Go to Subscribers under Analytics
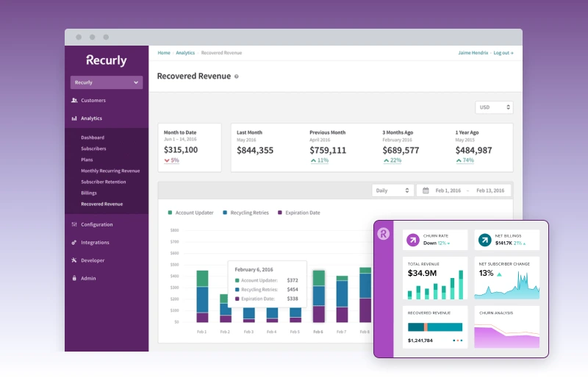The height and width of the screenshot is (381, 588). tap(93, 149)
